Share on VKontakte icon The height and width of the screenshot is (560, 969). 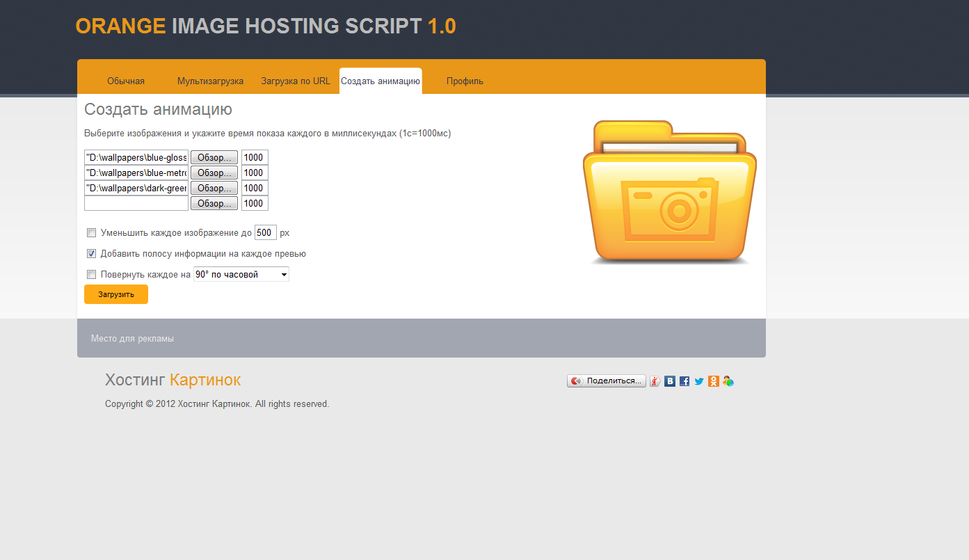(x=670, y=381)
